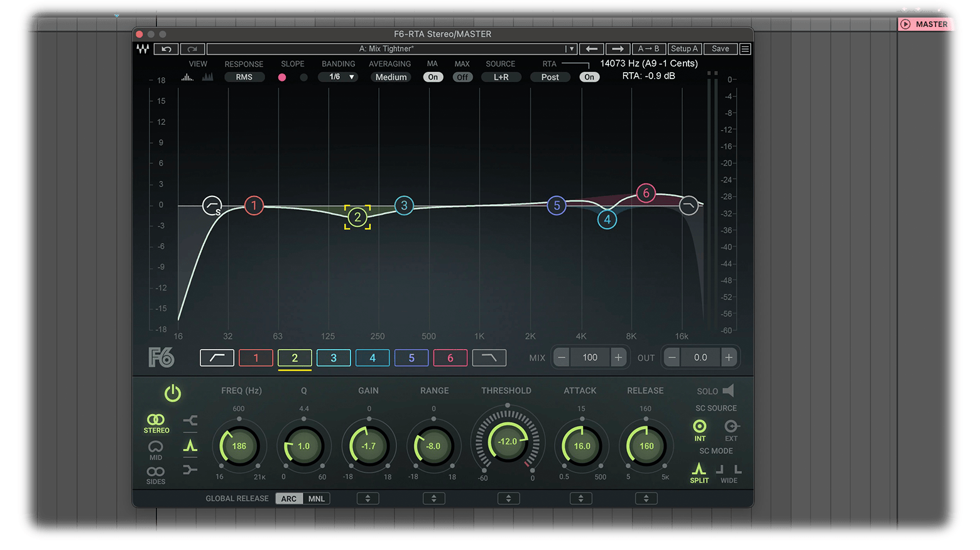Image resolution: width=980 pixels, height=550 pixels.
Task: Select the pink slope option
Action: (x=282, y=77)
